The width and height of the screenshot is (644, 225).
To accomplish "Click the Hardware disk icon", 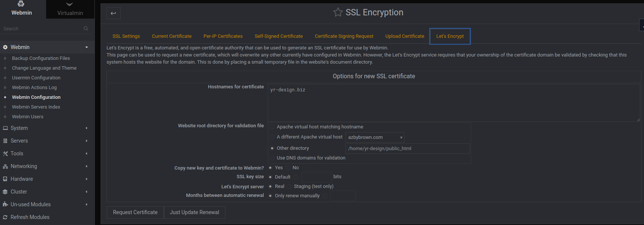I will (x=5, y=179).
